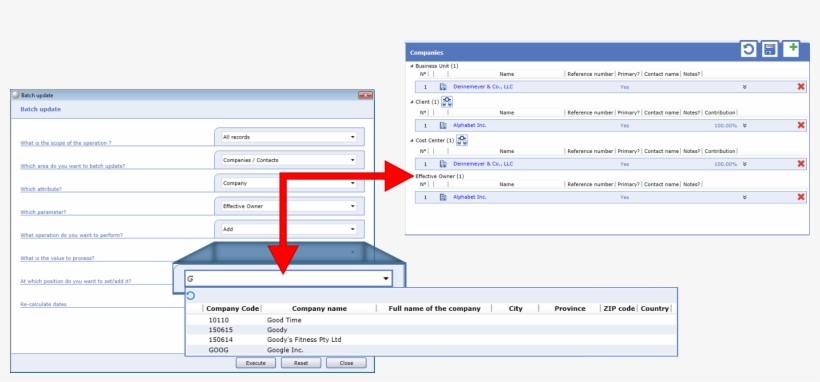Screen dimensions: 820x382
Task: Expand details chevron on Cost Center Dennemeyer row
Action: pyautogui.click(x=744, y=164)
